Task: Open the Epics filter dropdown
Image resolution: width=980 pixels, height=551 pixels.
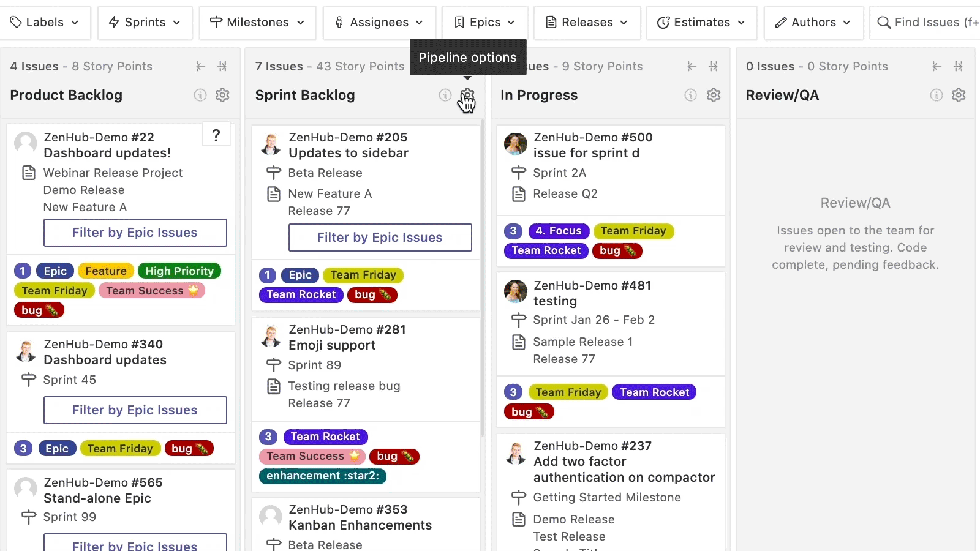Action: 485,23
